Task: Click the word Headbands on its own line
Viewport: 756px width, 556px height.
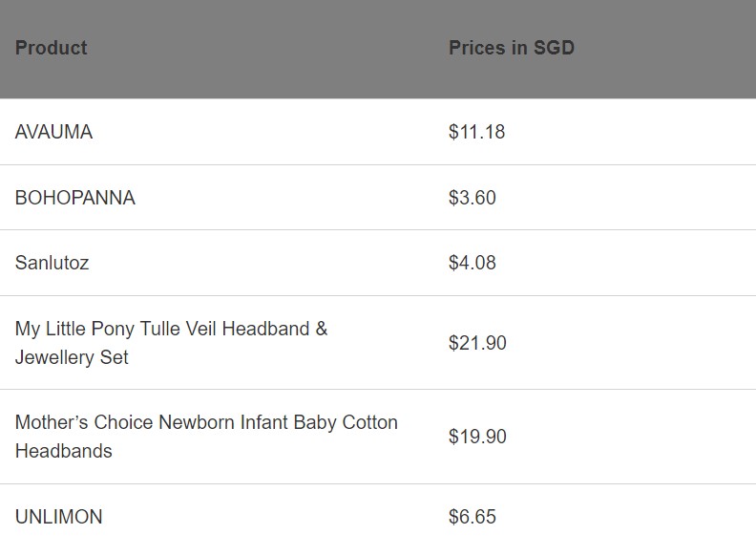Action: [64, 451]
